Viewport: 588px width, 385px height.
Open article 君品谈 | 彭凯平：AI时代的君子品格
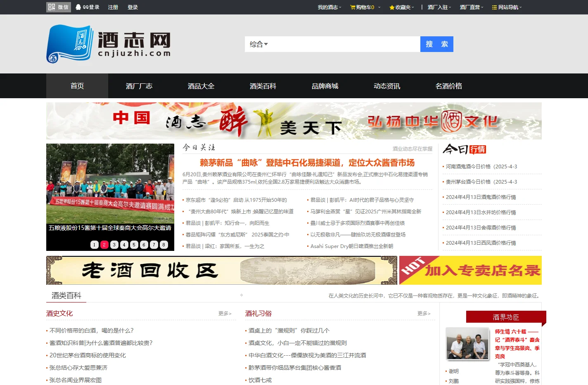(x=362, y=200)
